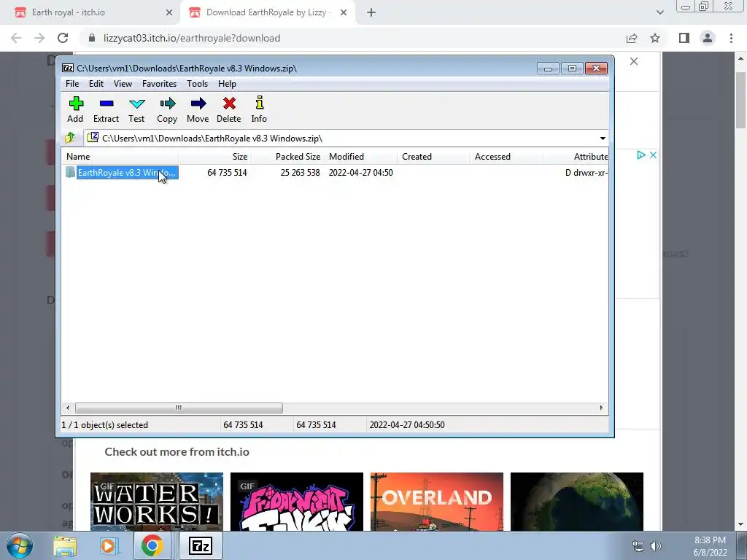This screenshot has height=560, width=747.
Task: Open the Favorites menu
Action: point(159,84)
